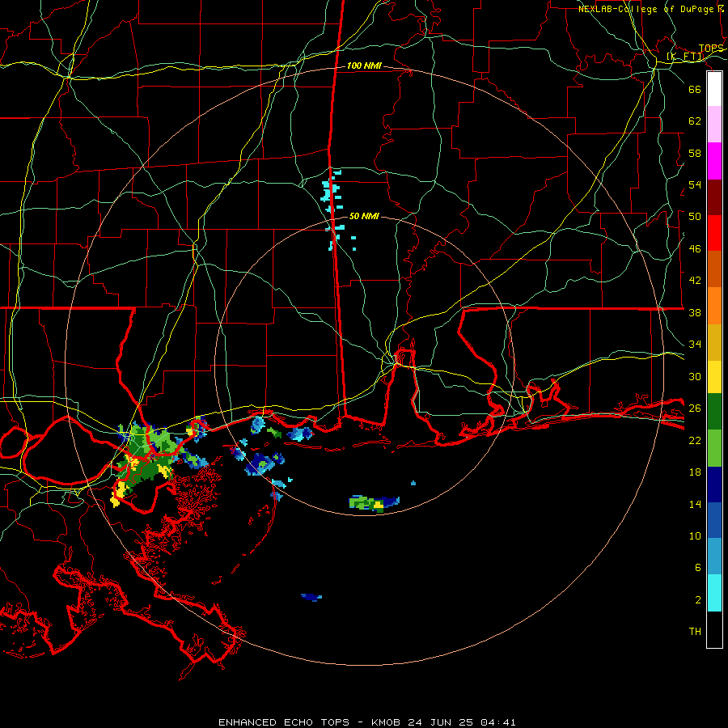Click the "38" legend value
This screenshot has width=728, height=728.
tap(695, 312)
